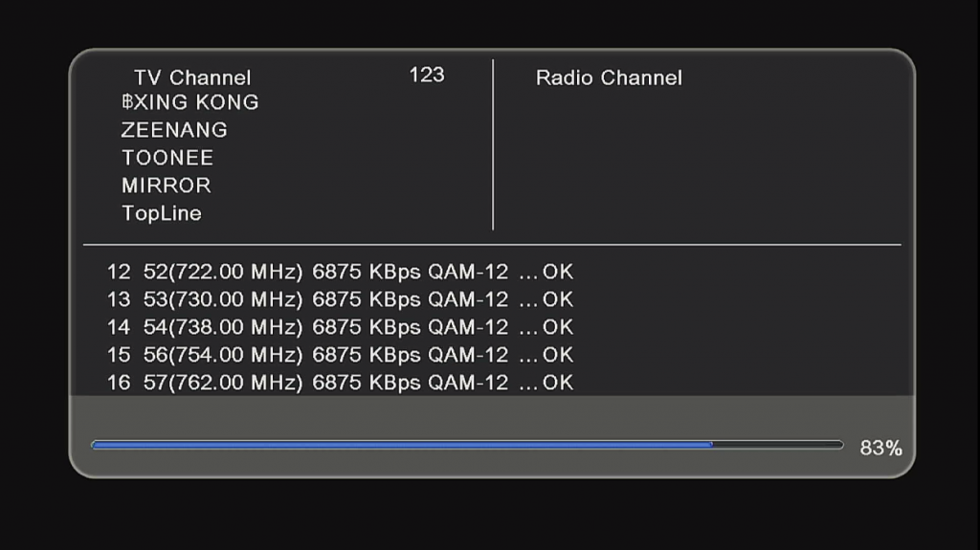Screen dimensions: 980x550
Task: Select ZEENANG in the TV channel list
Action: point(174,130)
